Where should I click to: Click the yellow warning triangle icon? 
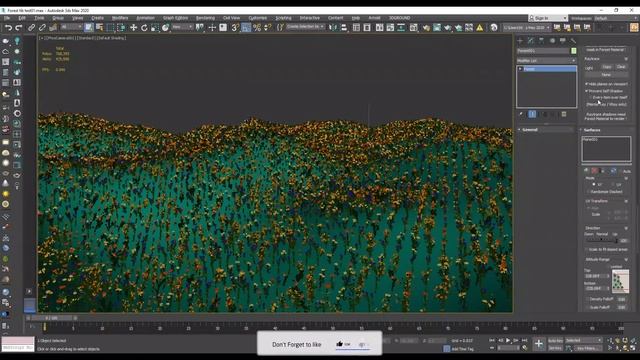480,28
